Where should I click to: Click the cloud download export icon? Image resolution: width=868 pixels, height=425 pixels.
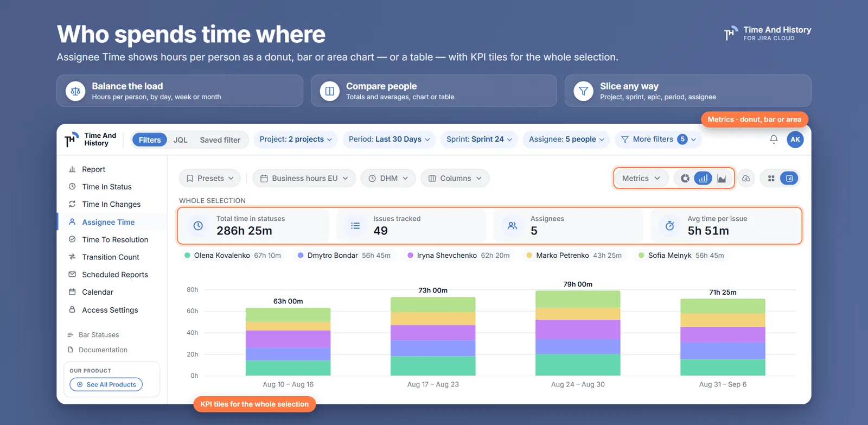point(746,178)
